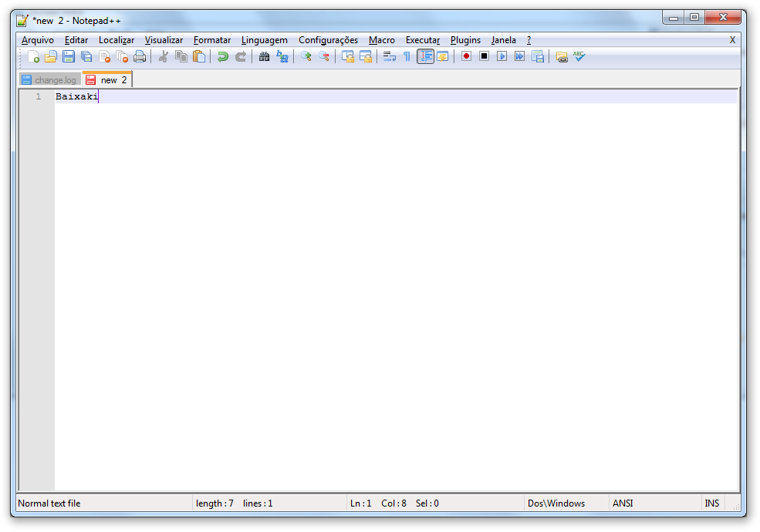The image size is (760, 532).
Task: Open the Plugins menu
Action: coord(465,40)
